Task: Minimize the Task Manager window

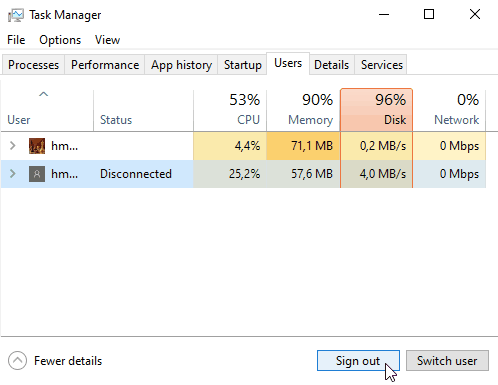Action: point(384,14)
